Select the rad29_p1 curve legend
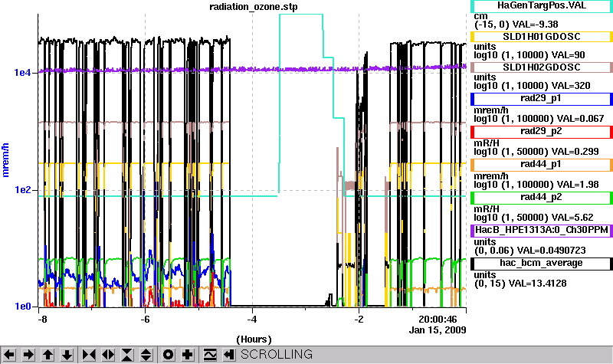613x364 pixels. pyautogui.click(x=542, y=99)
